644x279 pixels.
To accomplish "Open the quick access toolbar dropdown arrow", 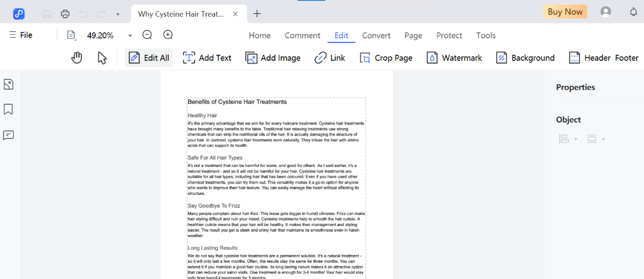I will click(x=118, y=15).
